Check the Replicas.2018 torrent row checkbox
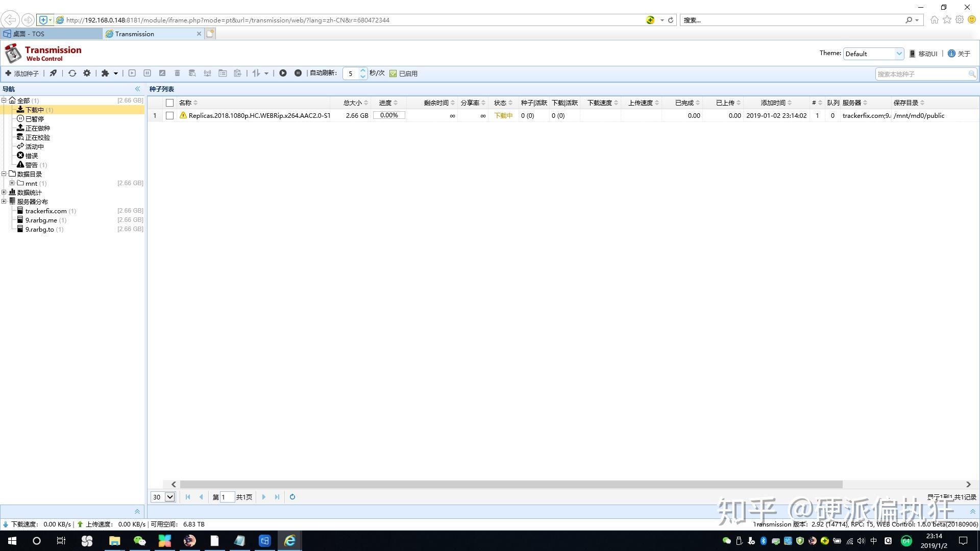This screenshot has width=980, height=551. [x=169, y=116]
